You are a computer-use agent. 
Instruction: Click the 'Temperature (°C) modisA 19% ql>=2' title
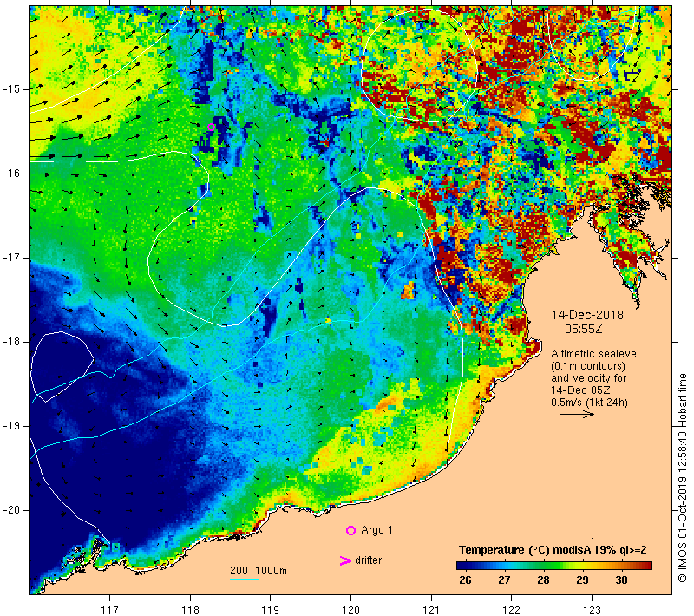tap(553, 550)
